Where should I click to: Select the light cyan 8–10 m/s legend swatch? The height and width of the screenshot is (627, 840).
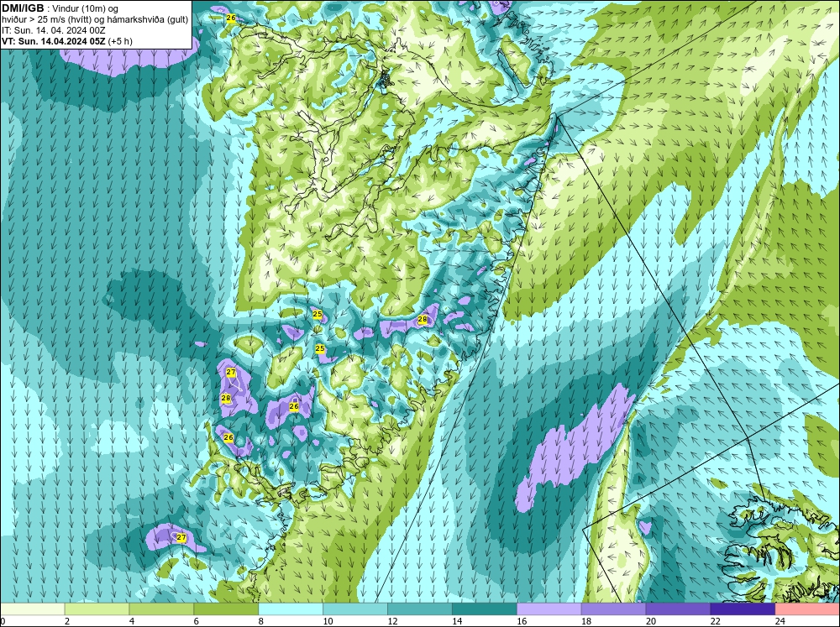click(x=291, y=609)
